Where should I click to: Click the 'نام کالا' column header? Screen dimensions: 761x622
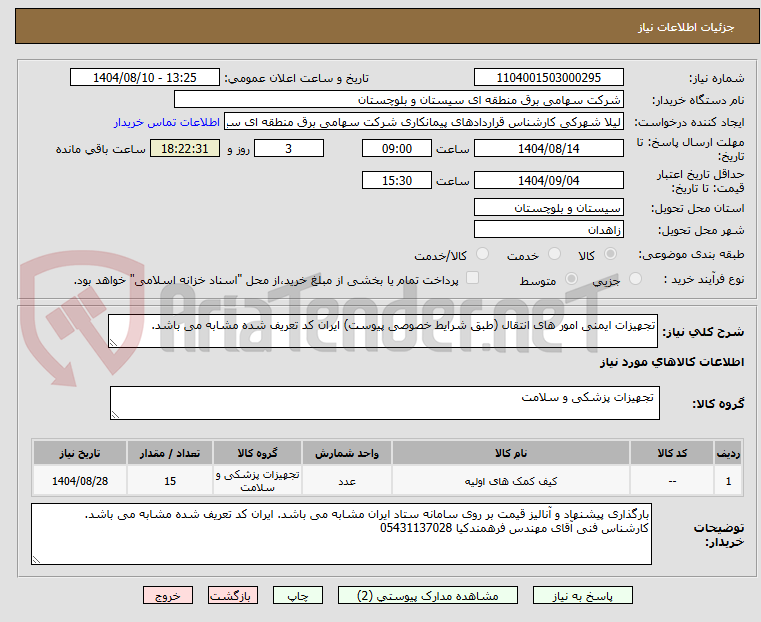coord(511,453)
